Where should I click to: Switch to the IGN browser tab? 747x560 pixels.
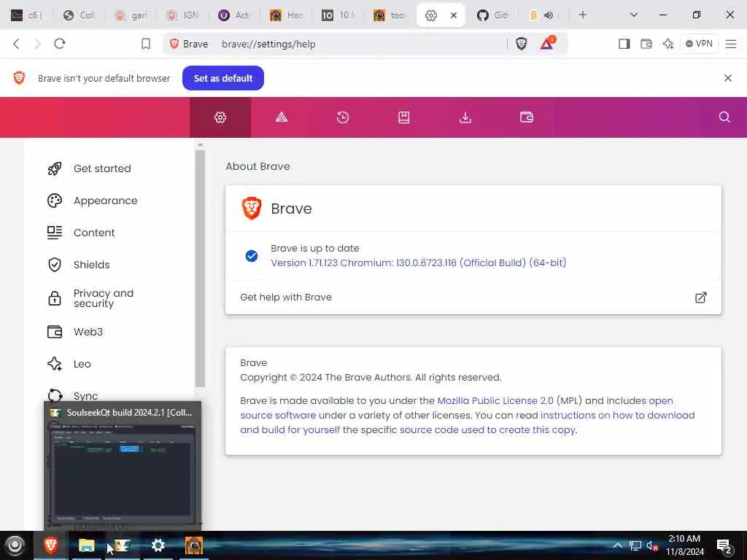pyautogui.click(x=182, y=15)
